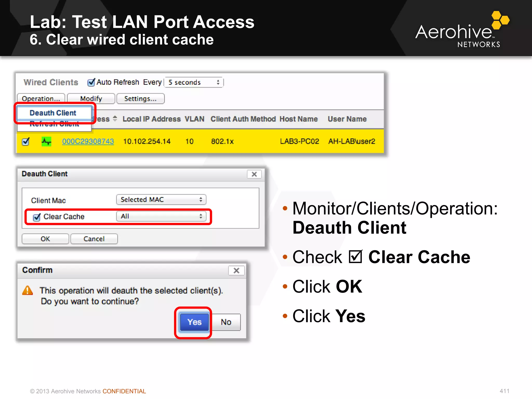Open the 5 seconds refresh interval dropdown

click(x=194, y=82)
